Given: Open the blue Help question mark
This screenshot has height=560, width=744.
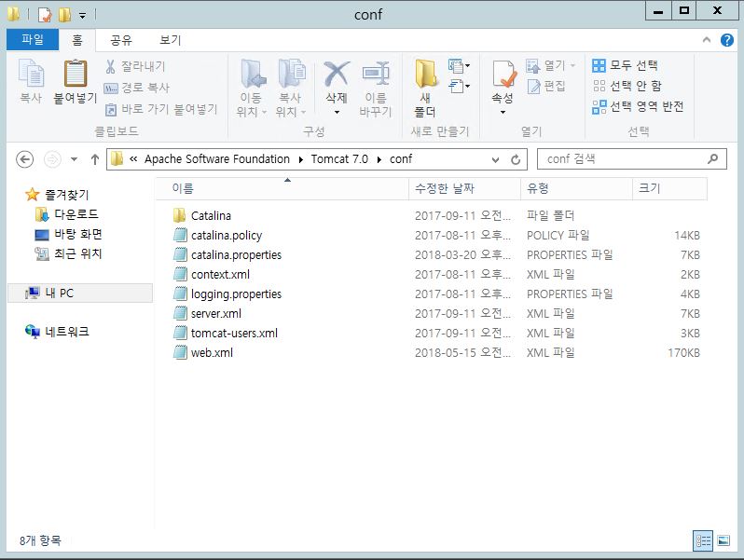Looking at the screenshot, I should tap(727, 40).
